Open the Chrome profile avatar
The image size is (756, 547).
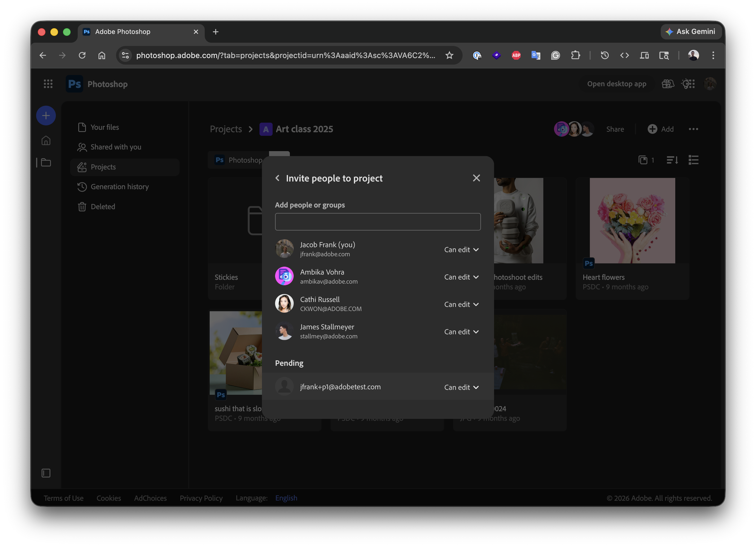click(693, 55)
